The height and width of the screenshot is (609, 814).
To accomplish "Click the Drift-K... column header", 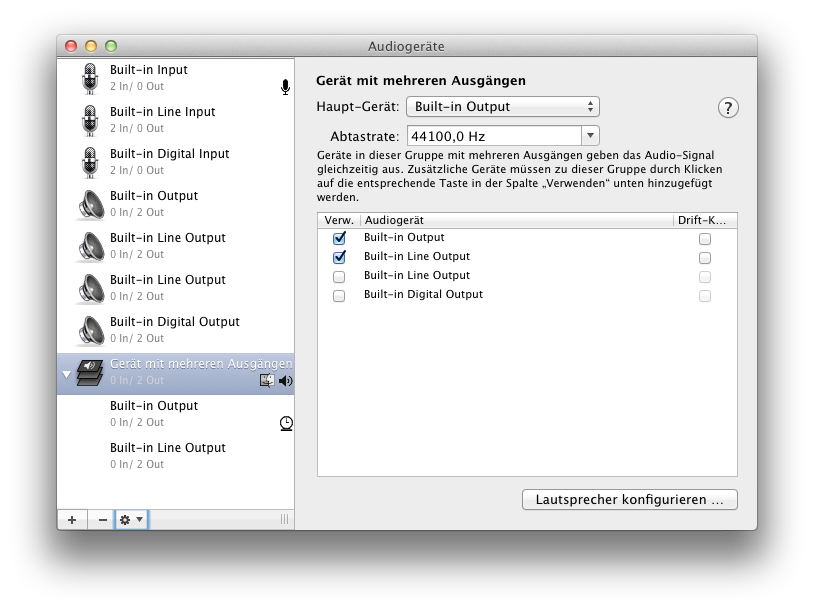I will (706, 220).
